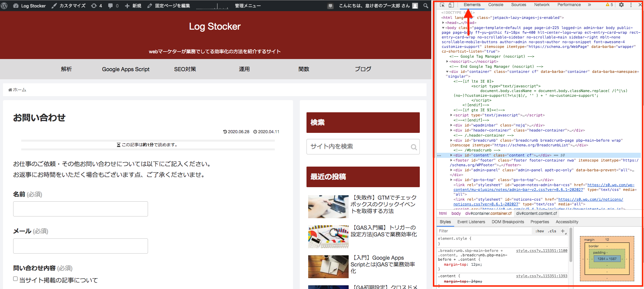
Task: Click the notifications icon in admin bar
Action: point(330,6)
